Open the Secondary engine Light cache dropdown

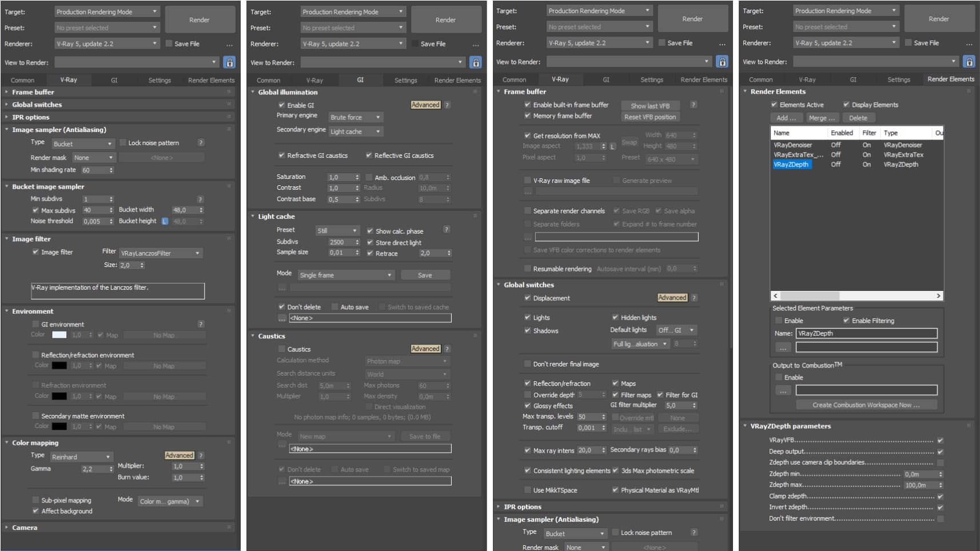[356, 131]
